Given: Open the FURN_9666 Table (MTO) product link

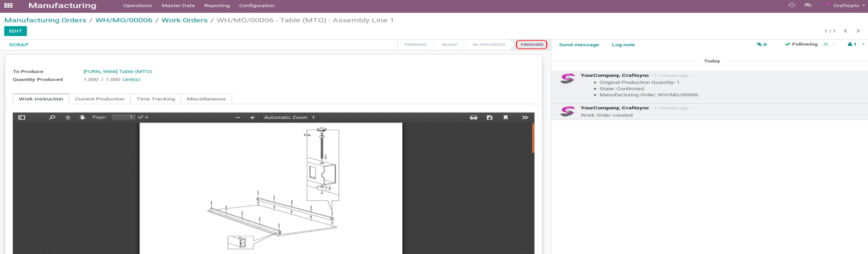Looking at the screenshot, I should (118, 72).
